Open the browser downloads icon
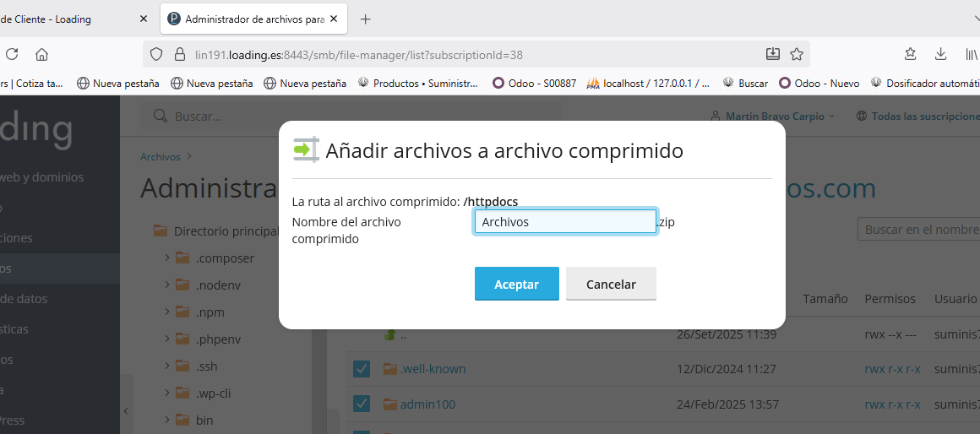Viewport: 980px width, 434px height. click(940, 54)
